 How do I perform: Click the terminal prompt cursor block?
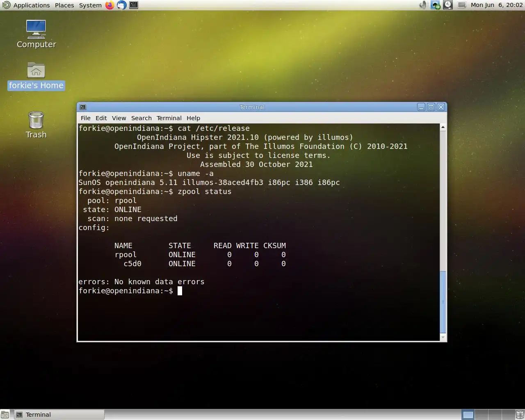point(180,291)
